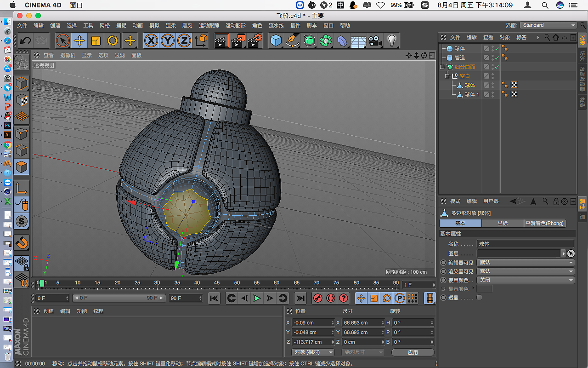Open the 摄像机 viewport menu
The width and height of the screenshot is (588, 368).
click(68, 55)
